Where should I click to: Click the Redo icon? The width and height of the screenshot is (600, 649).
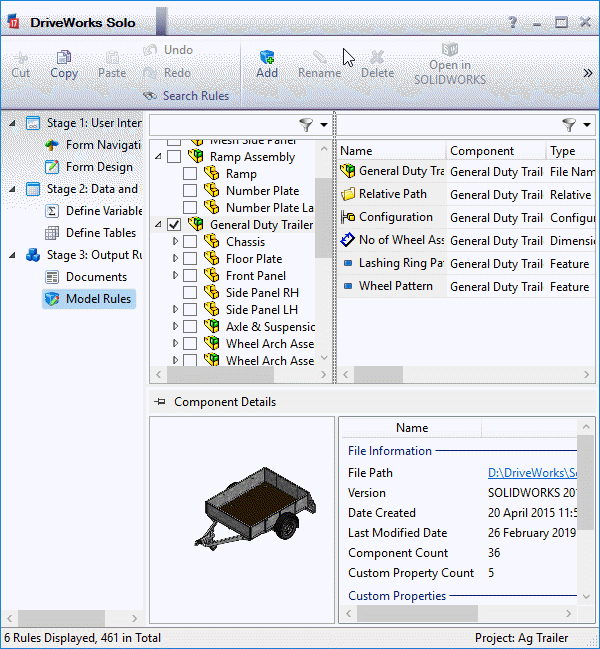[150, 73]
